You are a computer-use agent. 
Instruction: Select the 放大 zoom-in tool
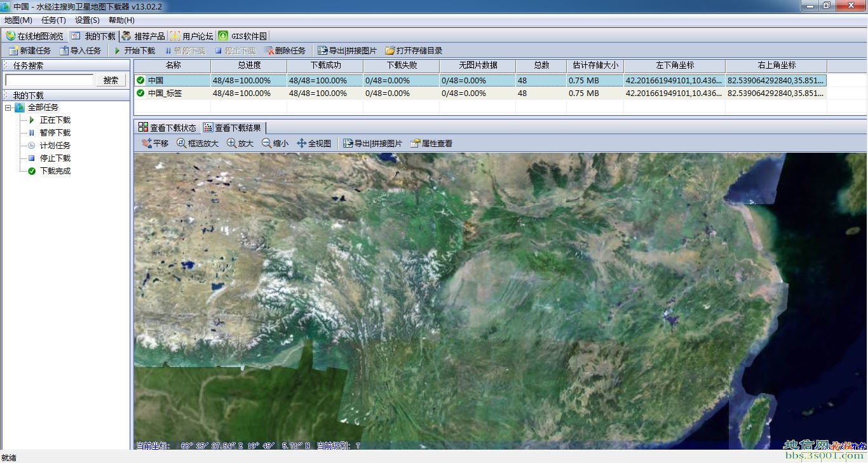(x=240, y=144)
